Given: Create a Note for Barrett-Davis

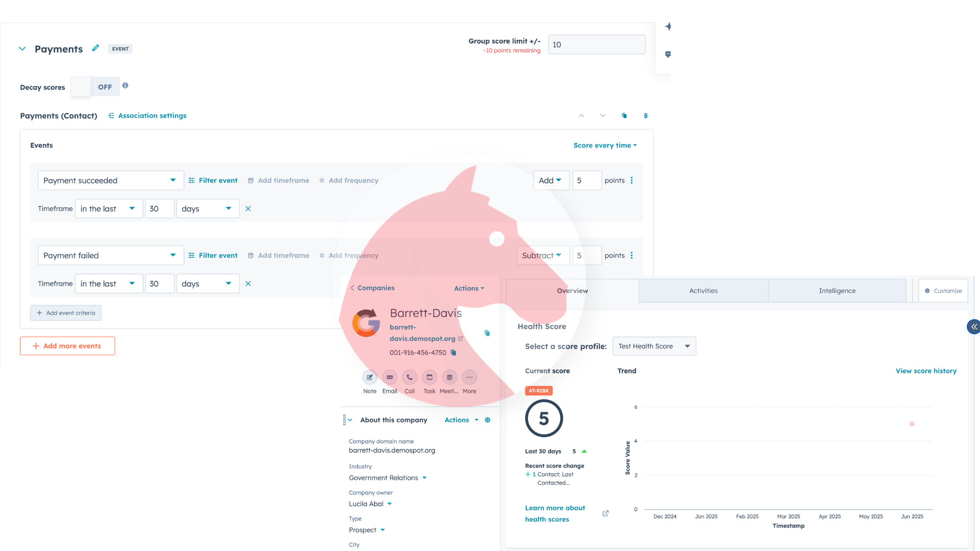Looking at the screenshot, I should coord(370,377).
